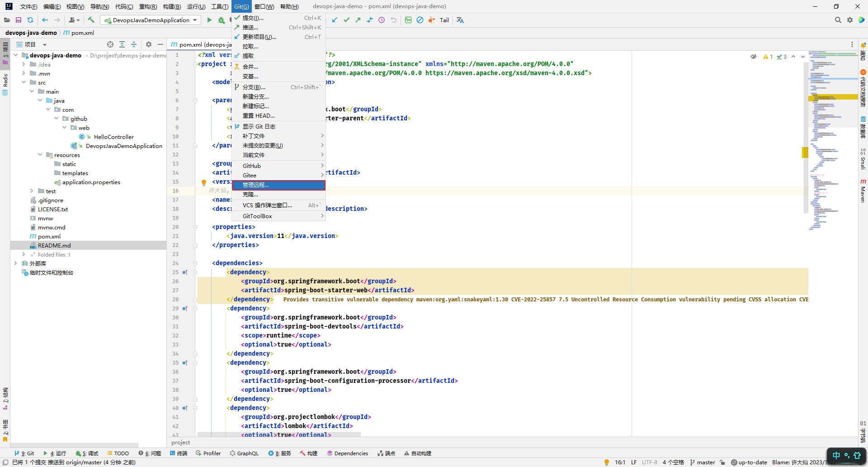Click the blue Update Project arrow icon
Viewport: 868px width, 467px height.
point(335,20)
